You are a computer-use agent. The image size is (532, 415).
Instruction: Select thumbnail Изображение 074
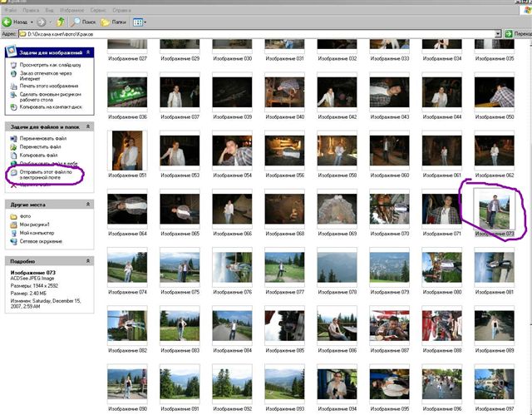(127, 267)
